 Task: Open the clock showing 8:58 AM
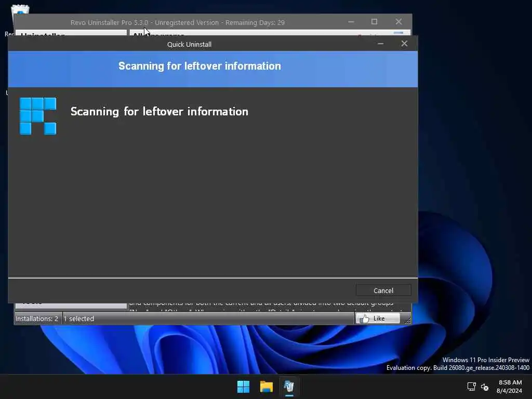pos(510,387)
